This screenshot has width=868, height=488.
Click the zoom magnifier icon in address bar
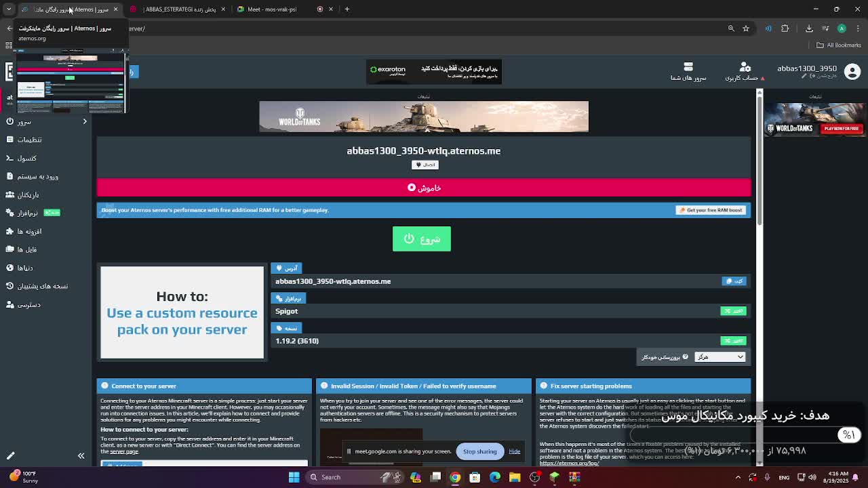[x=731, y=28]
